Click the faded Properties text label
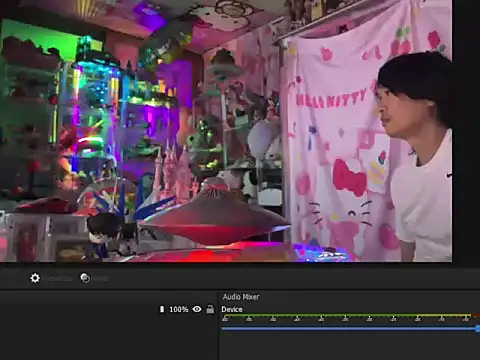The width and height of the screenshot is (480, 360). point(59,278)
